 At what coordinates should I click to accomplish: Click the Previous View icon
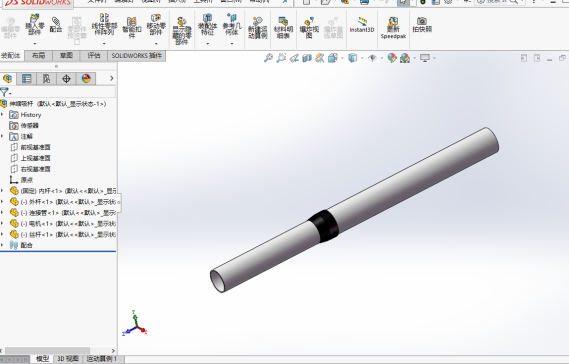pos(294,58)
